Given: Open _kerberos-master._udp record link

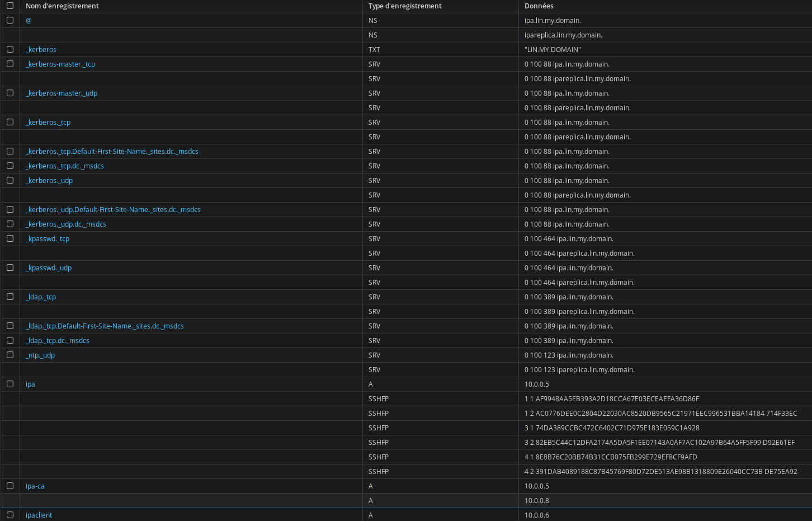Looking at the screenshot, I should (x=62, y=93).
